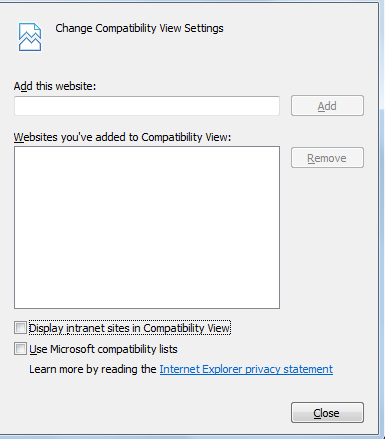The image size is (385, 439).
Task: Click the words "Compatibility View:" above the list
Action: point(186,137)
